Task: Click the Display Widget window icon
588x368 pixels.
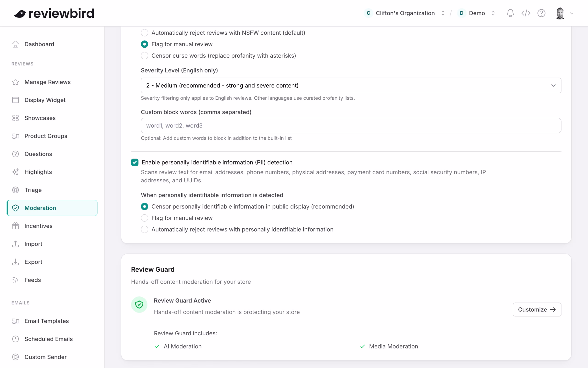Action: [x=16, y=100]
